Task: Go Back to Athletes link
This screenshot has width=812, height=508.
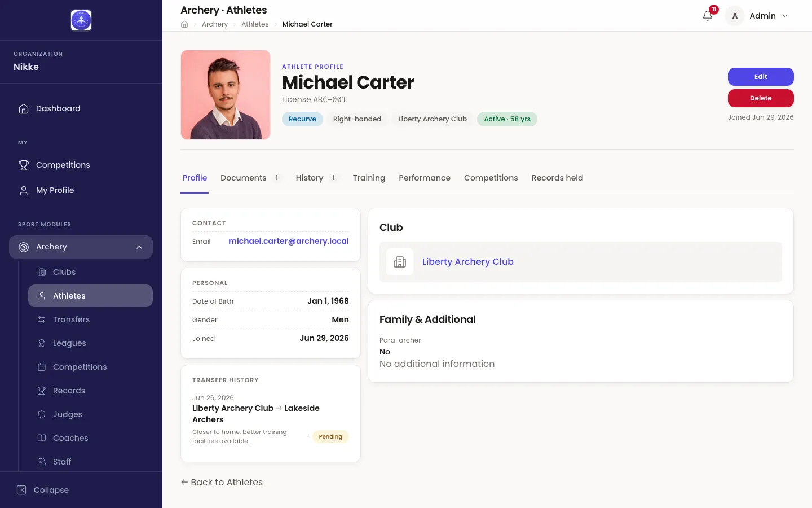Action: coord(222,482)
